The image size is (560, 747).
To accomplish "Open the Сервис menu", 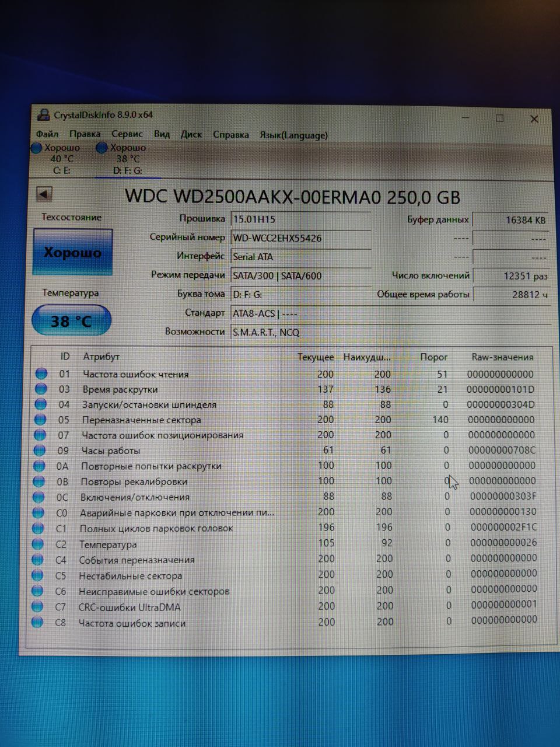I will [x=127, y=134].
